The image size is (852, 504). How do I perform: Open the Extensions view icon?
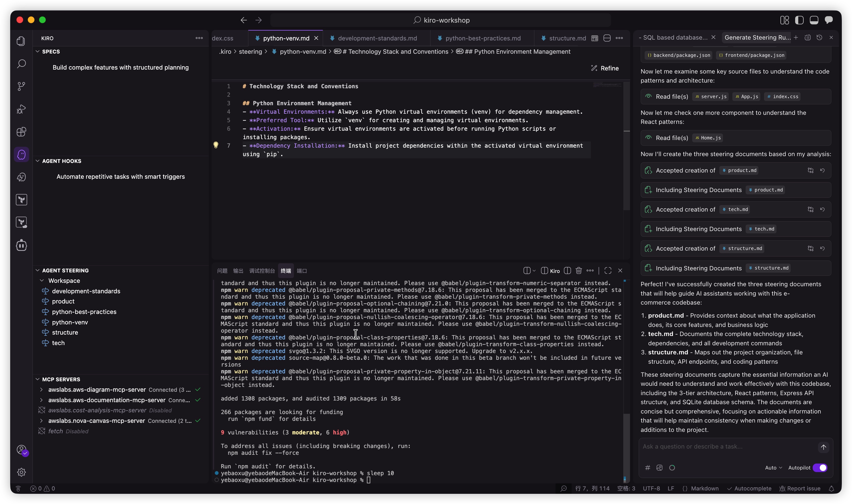(21, 132)
